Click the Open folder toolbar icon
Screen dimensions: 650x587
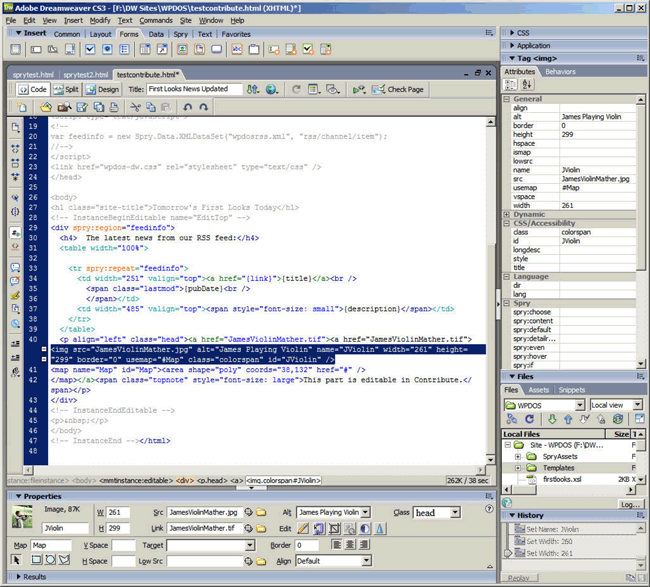click(46, 107)
